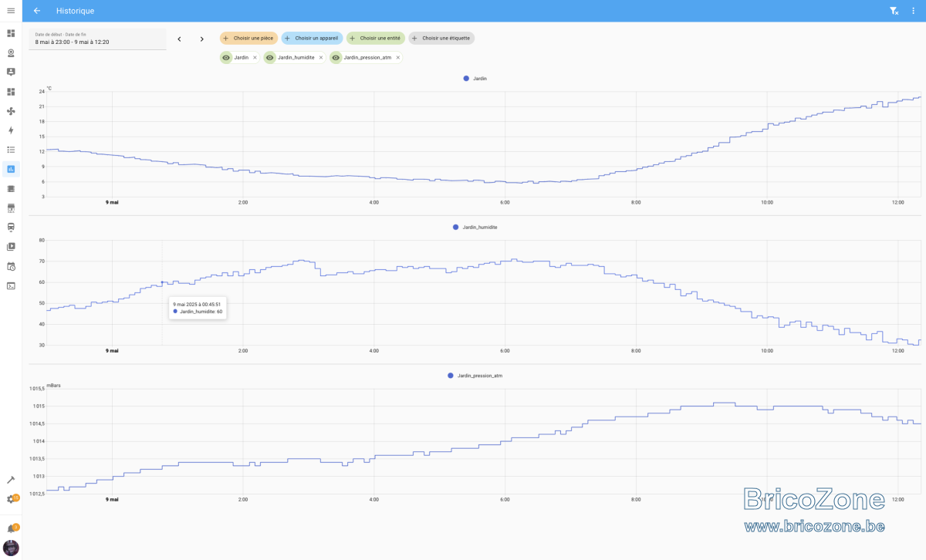Image resolution: width=926 pixels, height=560 pixels.
Task: Open the Terminal sidebar icon
Action: point(11,285)
